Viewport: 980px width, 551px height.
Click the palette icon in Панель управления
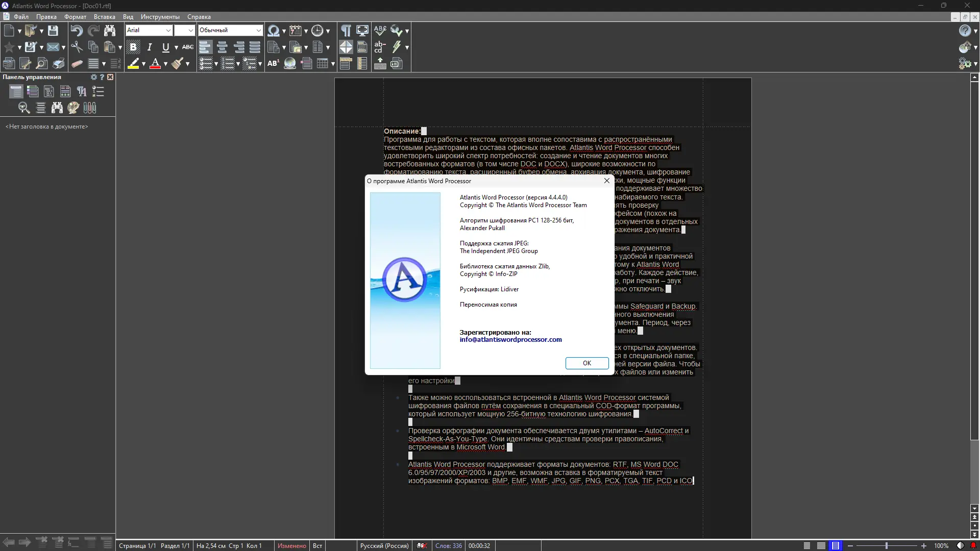73,108
